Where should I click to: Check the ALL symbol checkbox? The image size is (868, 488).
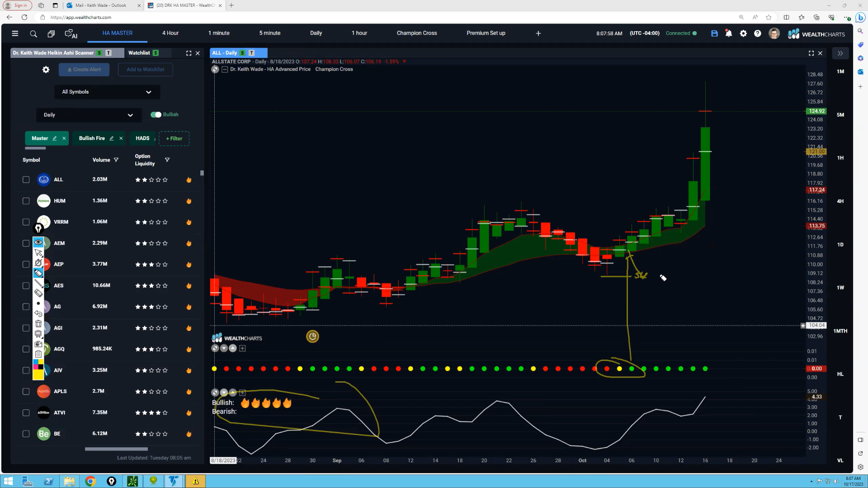(26, 180)
